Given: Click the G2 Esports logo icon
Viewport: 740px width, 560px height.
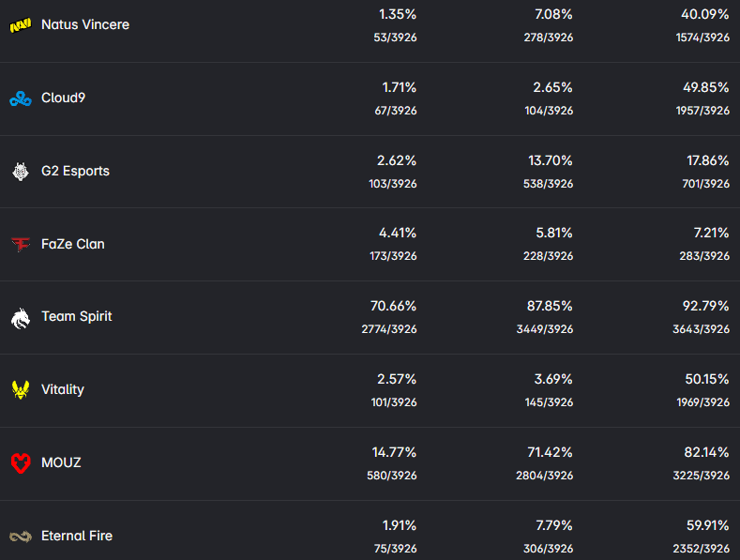Looking at the screenshot, I should 20,171.
